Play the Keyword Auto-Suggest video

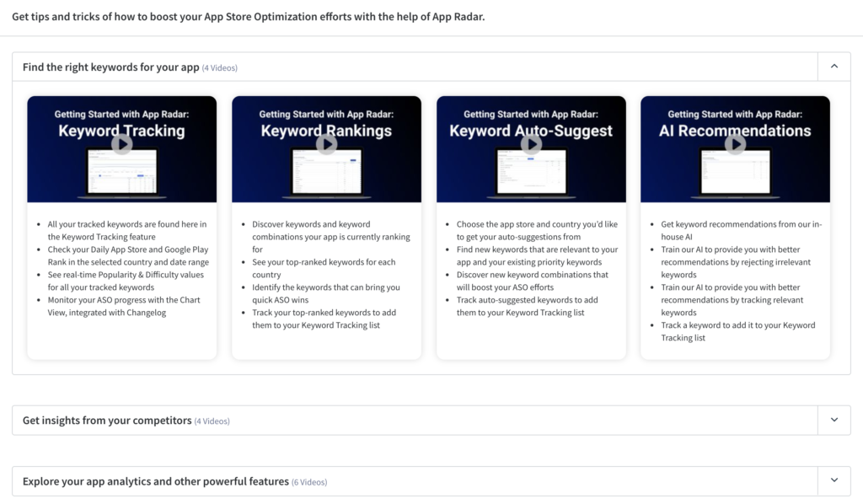531,144
